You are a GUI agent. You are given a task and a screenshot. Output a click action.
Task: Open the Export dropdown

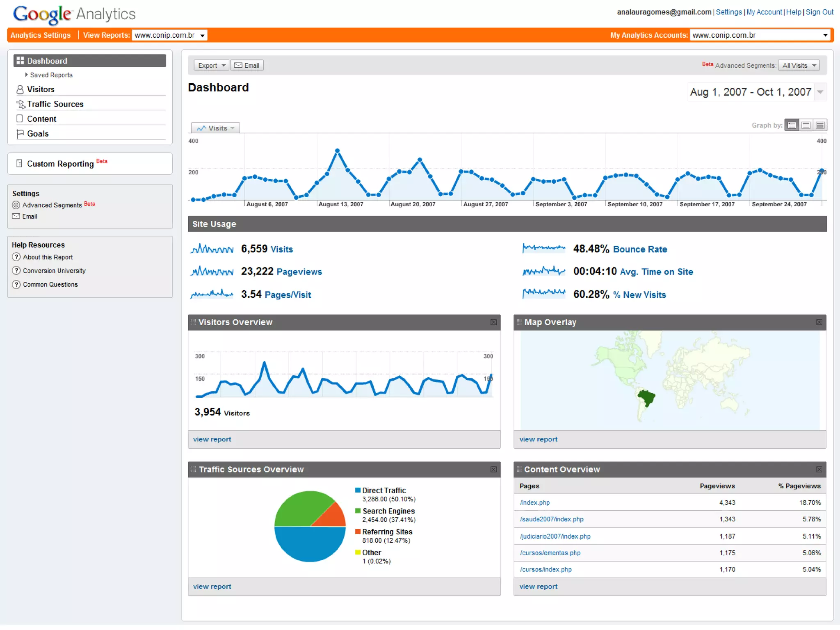[211, 66]
